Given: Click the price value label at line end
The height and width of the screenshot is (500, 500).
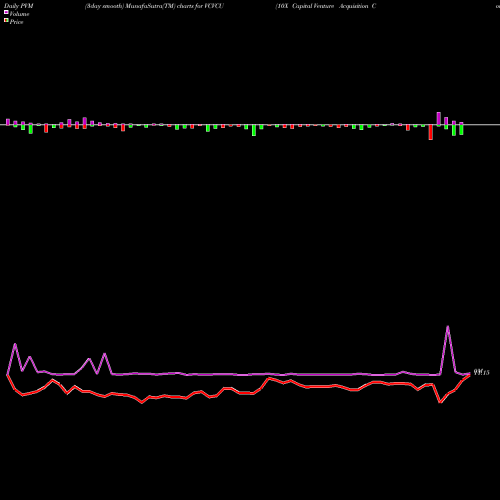Looking at the screenshot, I should [x=482, y=373].
